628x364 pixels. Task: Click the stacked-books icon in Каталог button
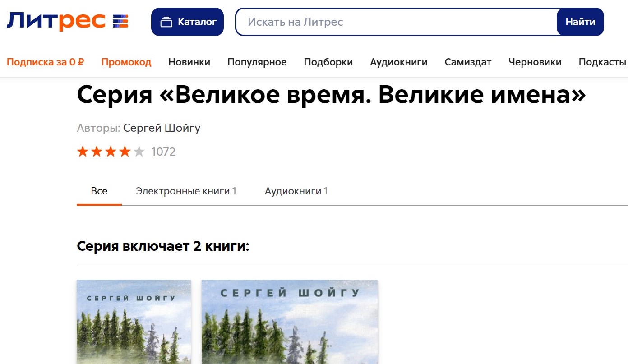(x=166, y=22)
